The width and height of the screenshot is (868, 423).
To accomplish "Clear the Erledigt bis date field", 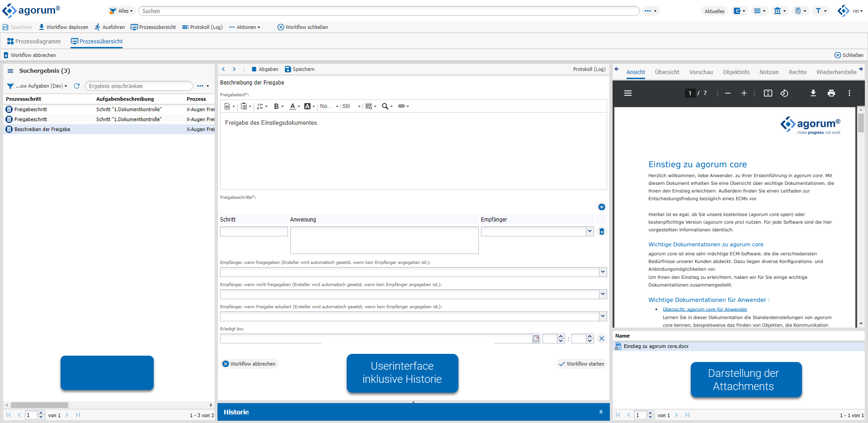I will click(602, 338).
